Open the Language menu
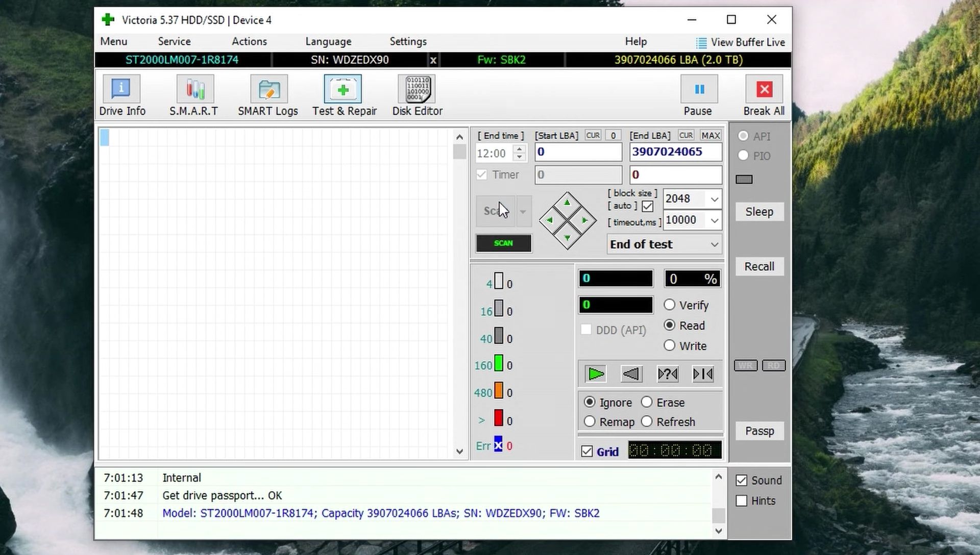Viewport: 980px width, 555px height. click(x=328, y=42)
